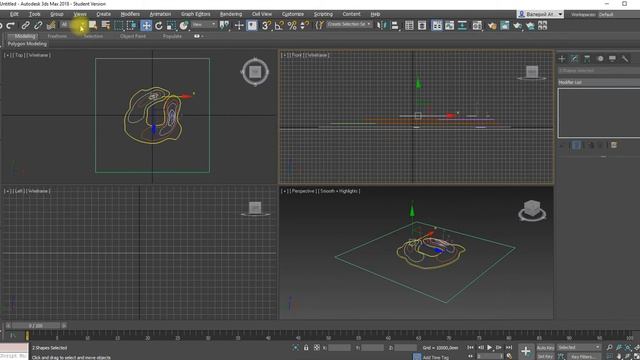The width and height of the screenshot is (640, 360).
Task: Open the Create panel plus icon
Action: (562, 59)
